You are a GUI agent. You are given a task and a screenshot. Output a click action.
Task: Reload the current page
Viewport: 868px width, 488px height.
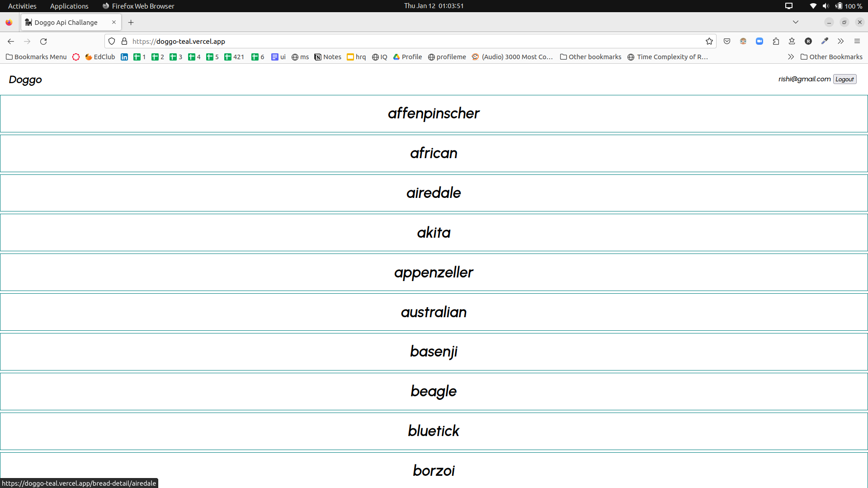point(43,41)
